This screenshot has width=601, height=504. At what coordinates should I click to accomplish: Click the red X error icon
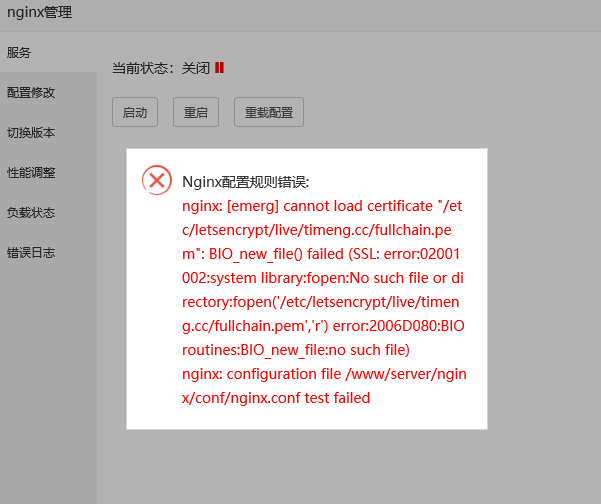coord(157,180)
